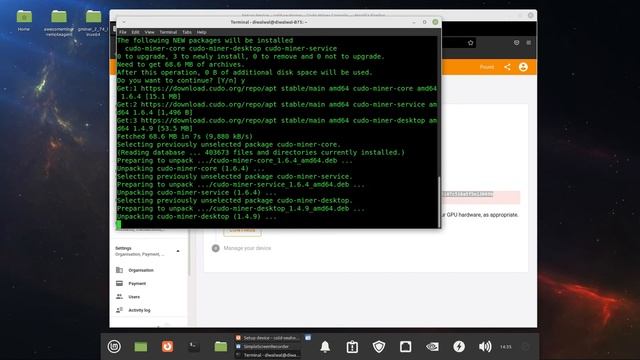
Task: Launch Terminal from the panel launcher
Action: point(194,347)
